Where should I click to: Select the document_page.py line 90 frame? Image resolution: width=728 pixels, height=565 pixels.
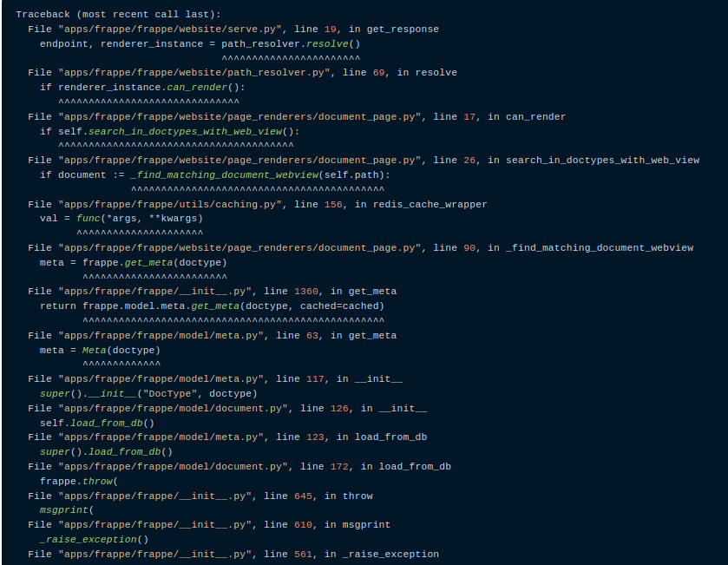click(x=361, y=248)
